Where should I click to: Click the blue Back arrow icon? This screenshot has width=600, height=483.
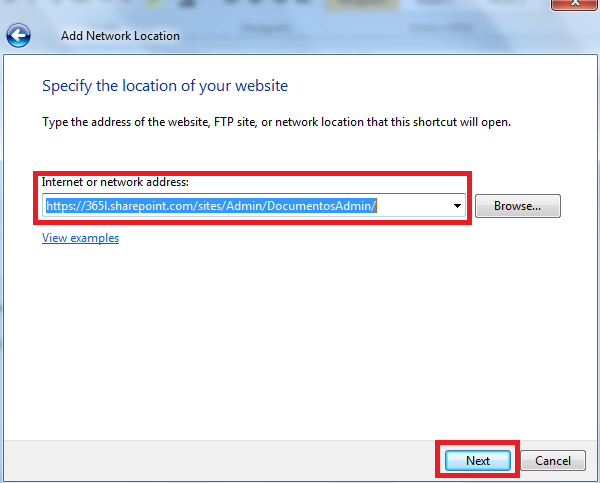[x=19, y=37]
